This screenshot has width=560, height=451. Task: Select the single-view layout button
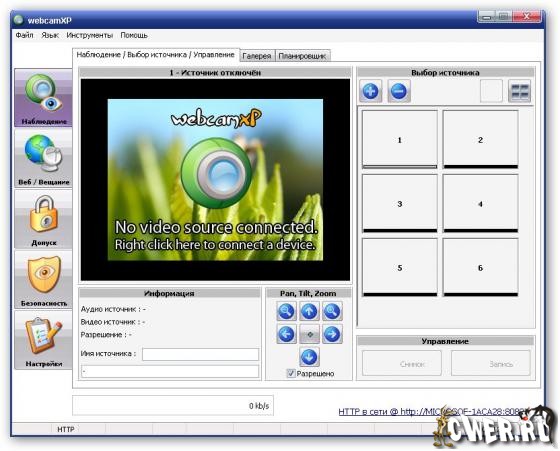click(491, 91)
